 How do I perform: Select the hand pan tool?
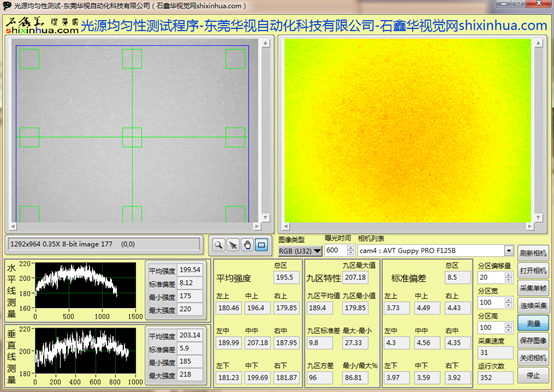point(247,245)
